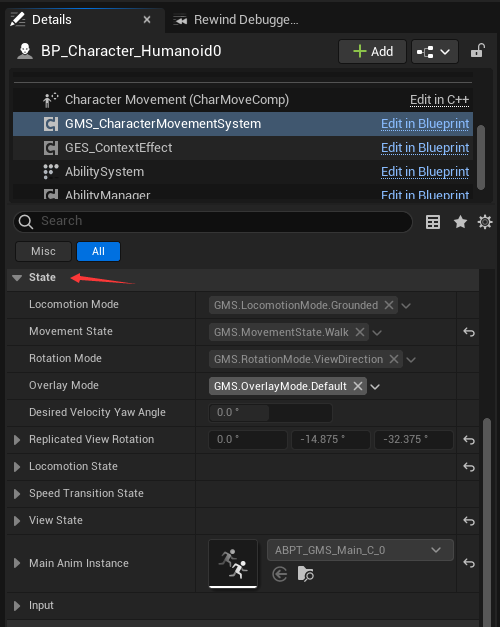Open details settings gear icon

(485, 222)
